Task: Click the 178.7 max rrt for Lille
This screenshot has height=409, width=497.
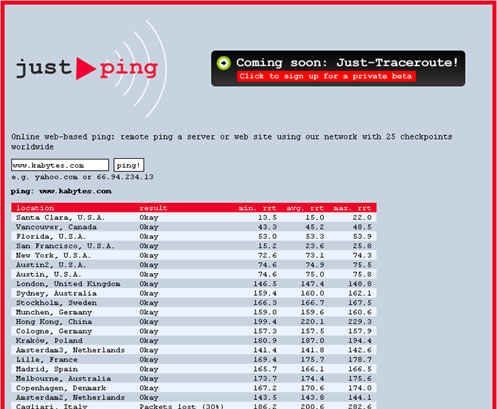Action: coord(360,360)
